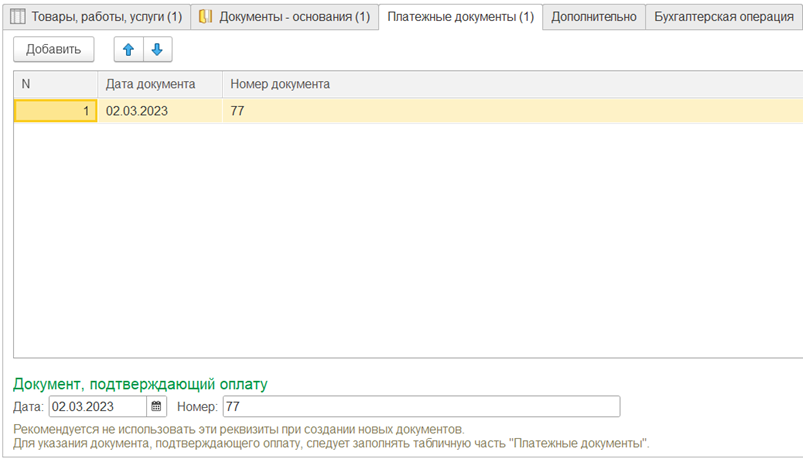Move selected row up with blue arrow

[x=128, y=49]
